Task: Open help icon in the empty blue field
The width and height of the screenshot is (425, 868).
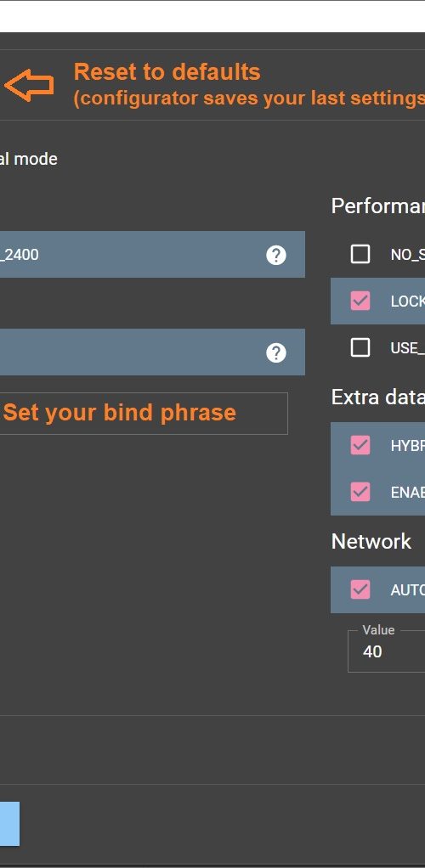Action: (276, 352)
